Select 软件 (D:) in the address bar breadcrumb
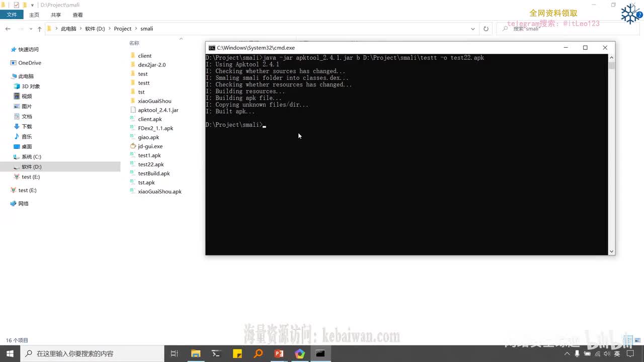The height and width of the screenshot is (362, 644). (95, 29)
